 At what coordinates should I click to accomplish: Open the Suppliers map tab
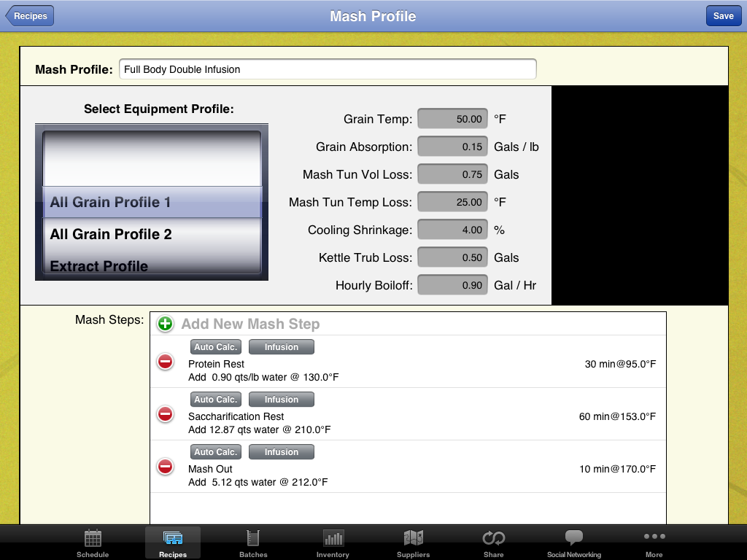tap(413, 542)
